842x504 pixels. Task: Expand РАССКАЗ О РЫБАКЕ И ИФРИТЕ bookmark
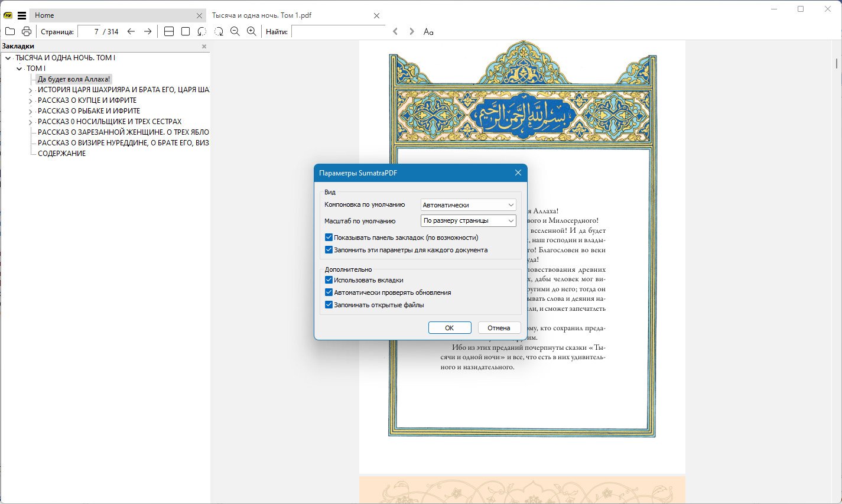pyautogui.click(x=31, y=112)
